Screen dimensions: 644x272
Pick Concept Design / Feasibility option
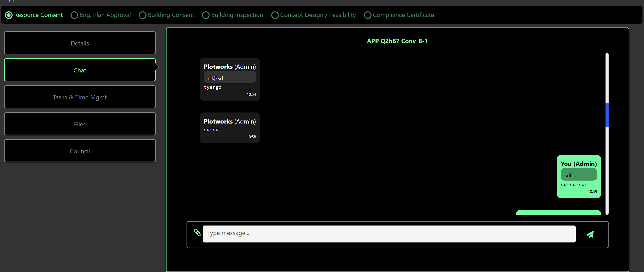coord(275,15)
